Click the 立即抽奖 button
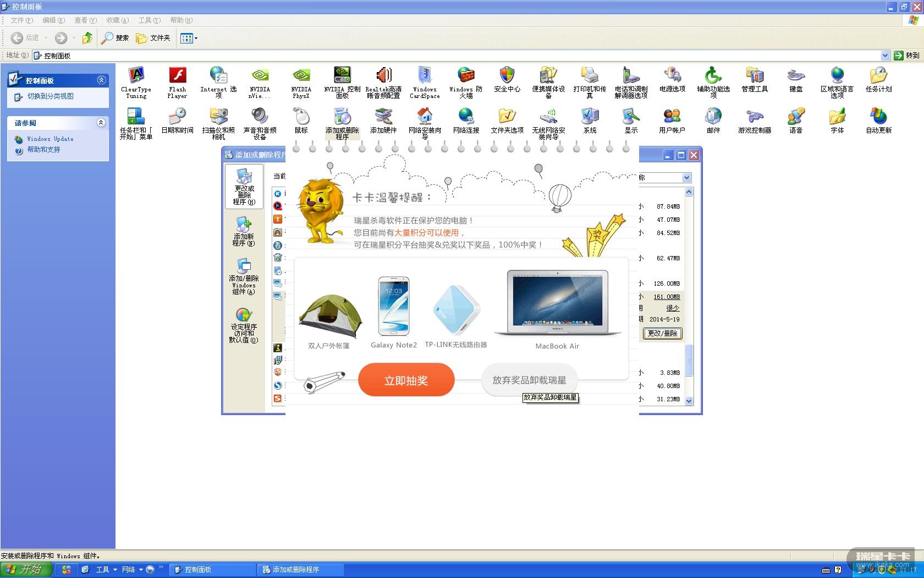Viewport: 924px width, 578px height. pos(406,380)
